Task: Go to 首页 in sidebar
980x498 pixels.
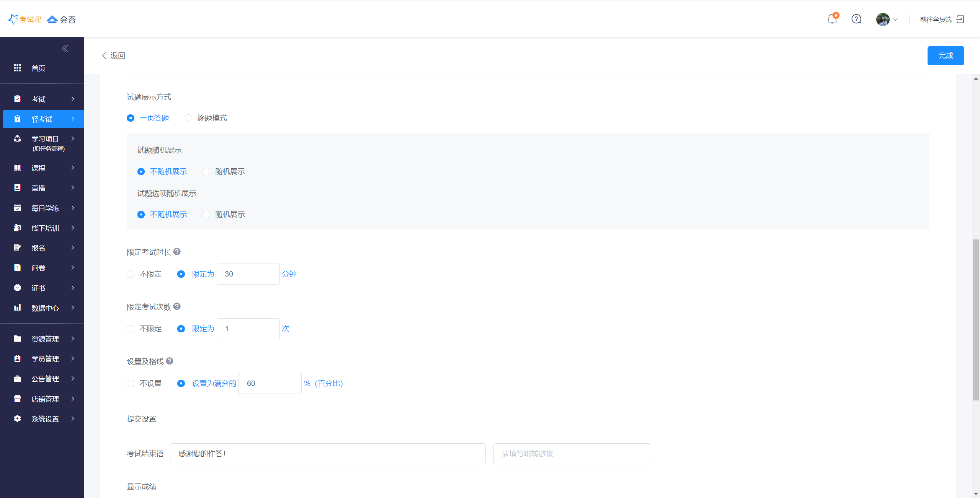Action: tap(38, 68)
